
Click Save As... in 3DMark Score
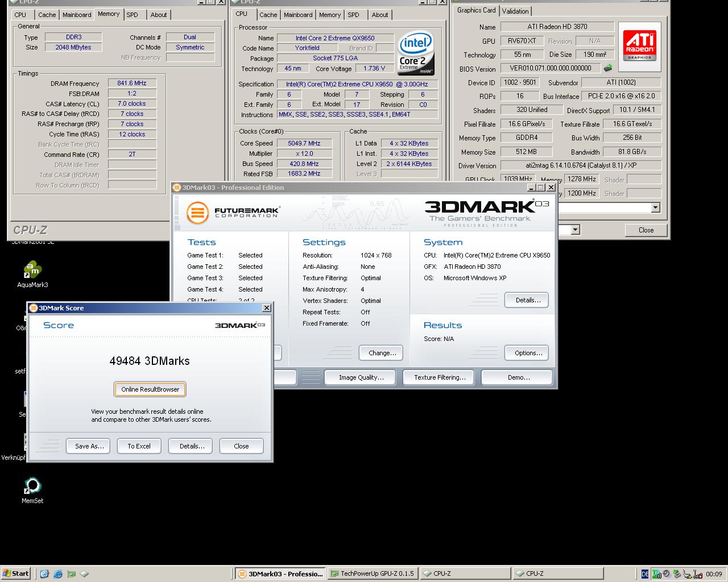pyautogui.click(x=89, y=446)
